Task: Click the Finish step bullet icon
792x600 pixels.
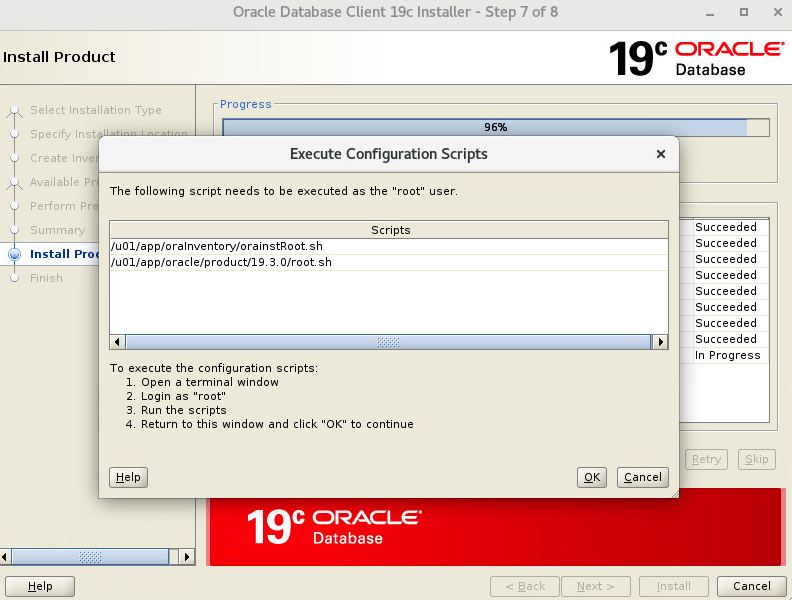Action: point(15,278)
